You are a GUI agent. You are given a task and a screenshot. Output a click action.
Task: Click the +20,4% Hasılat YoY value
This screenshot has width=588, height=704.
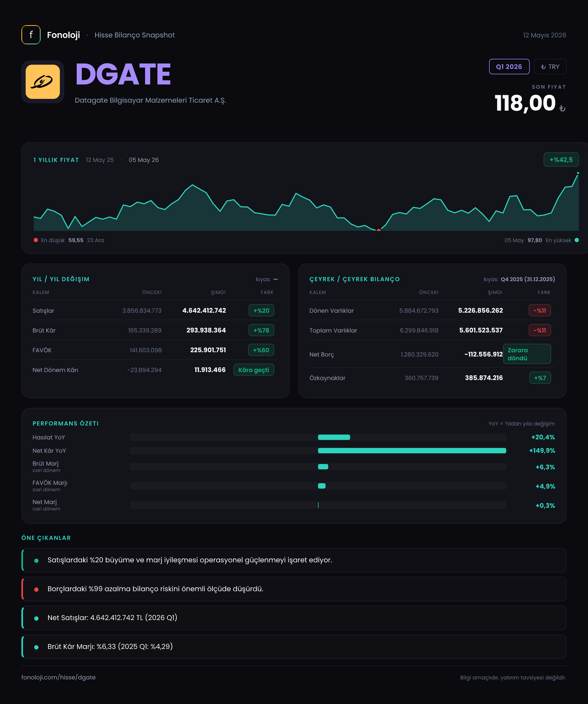543,437
